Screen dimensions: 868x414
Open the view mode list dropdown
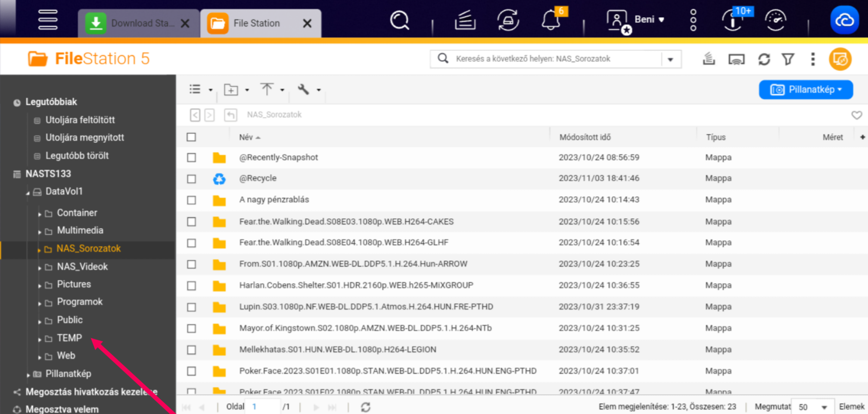201,89
